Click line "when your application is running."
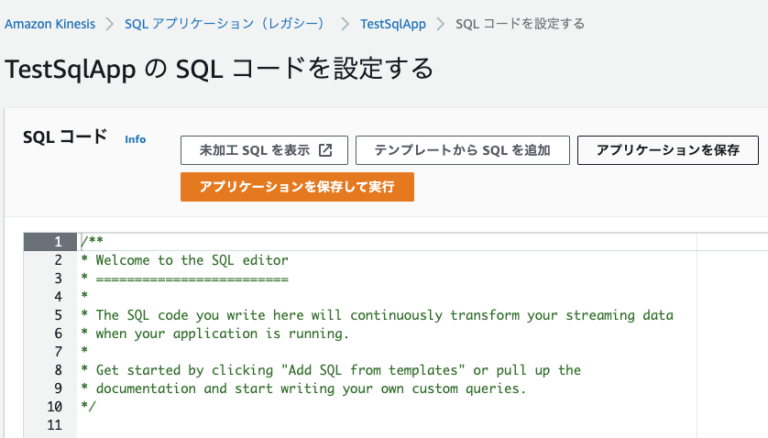The height and width of the screenshot is (438, 768). click(222, 334)
